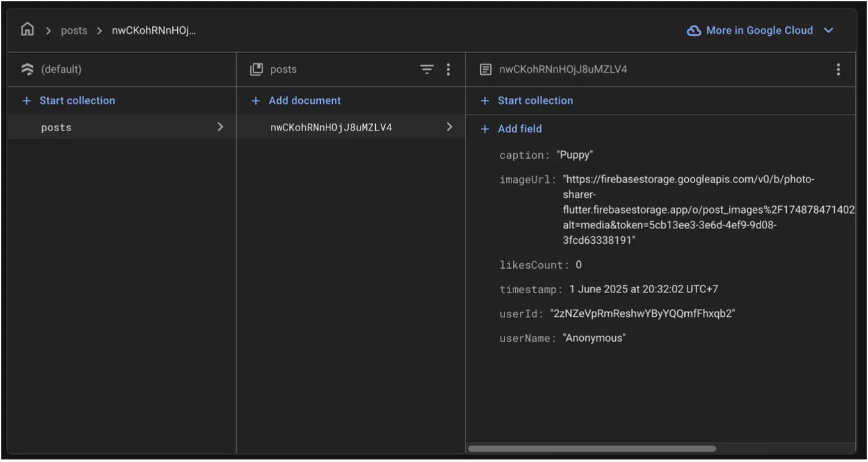This screenshot has height=462, width=868.
Task: Go to the home icon in breadcrumb
Action: click(27, 30)
